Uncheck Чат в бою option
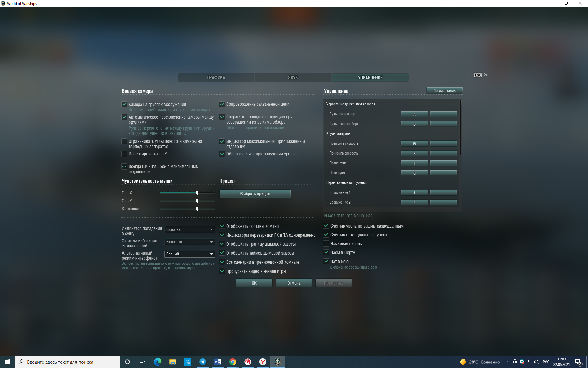The image size is (588, 368). (x=326, y=262)
